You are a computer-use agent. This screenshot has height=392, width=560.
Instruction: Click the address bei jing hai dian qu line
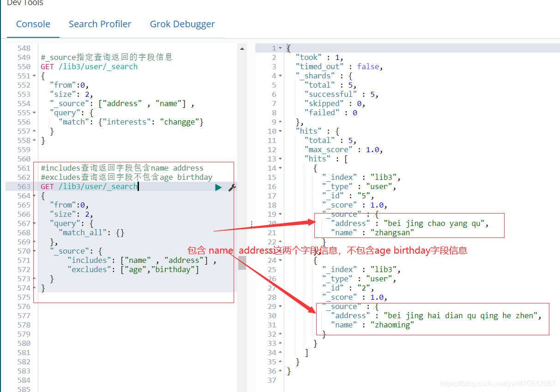436,315
